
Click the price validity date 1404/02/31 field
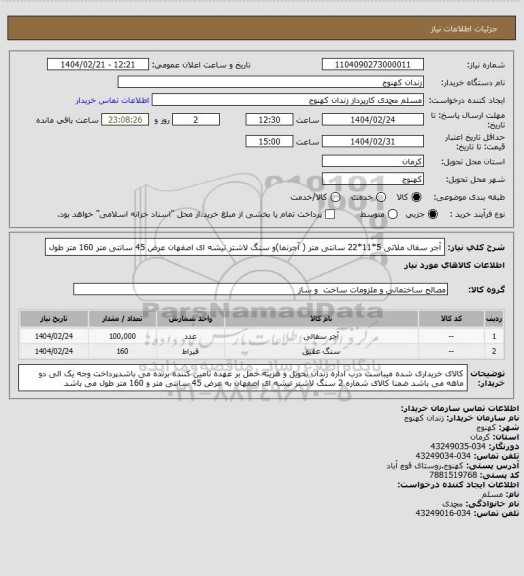[x=373, y=141]
